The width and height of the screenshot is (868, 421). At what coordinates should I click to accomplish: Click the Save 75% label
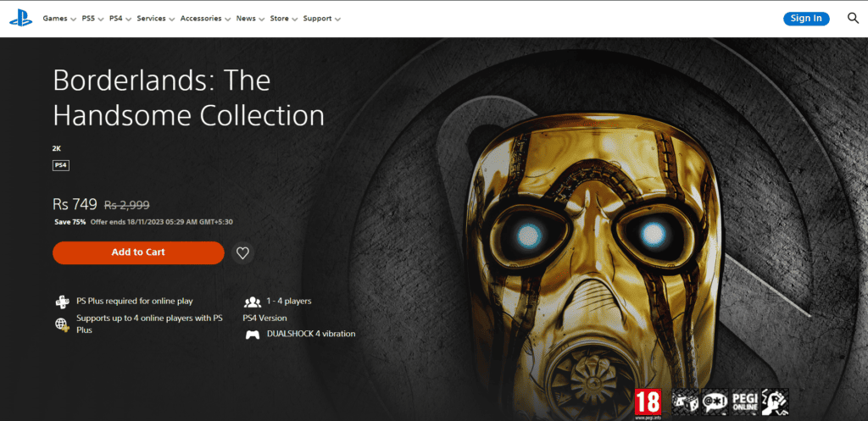(70, 222)
